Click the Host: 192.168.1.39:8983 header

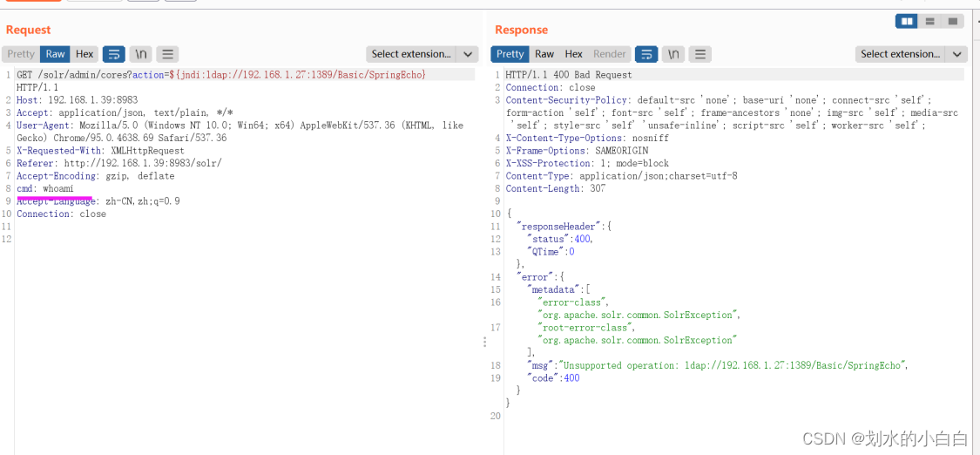click(x=78, y=100)
